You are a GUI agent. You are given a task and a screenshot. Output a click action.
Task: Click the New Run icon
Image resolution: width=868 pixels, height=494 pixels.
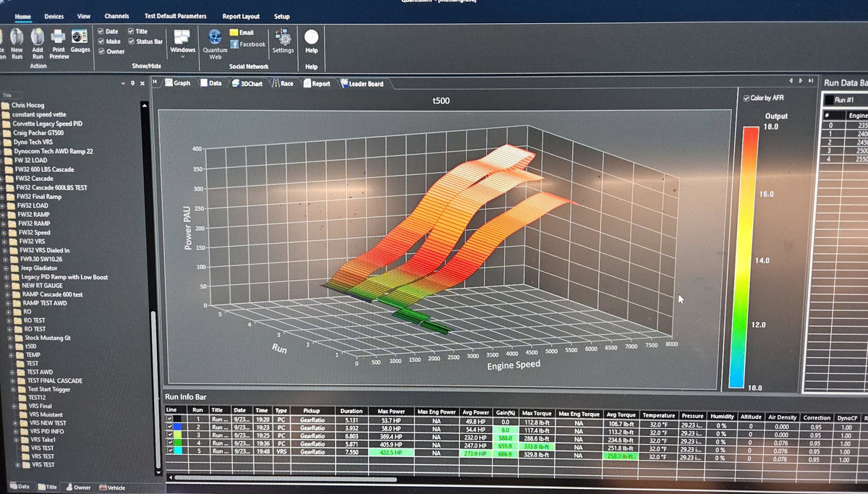pyautogui.click(x=17, y=43)
